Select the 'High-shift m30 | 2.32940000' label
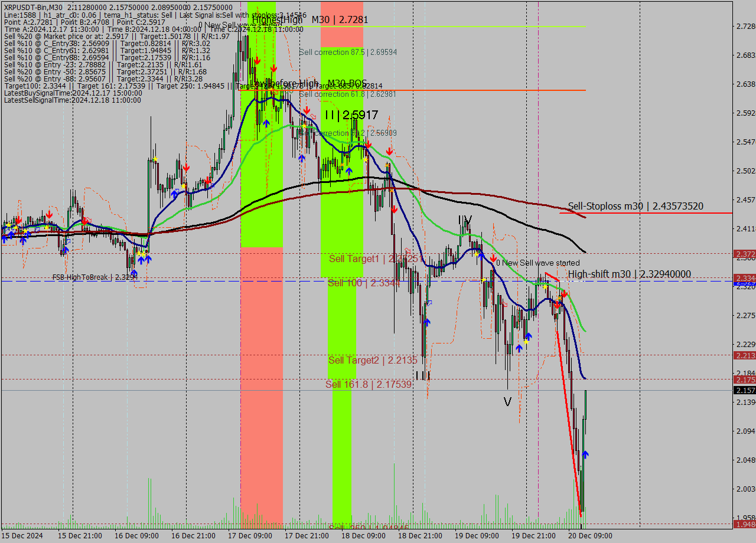Viewport: 756px width, 543px height. [x=630, y=274]
